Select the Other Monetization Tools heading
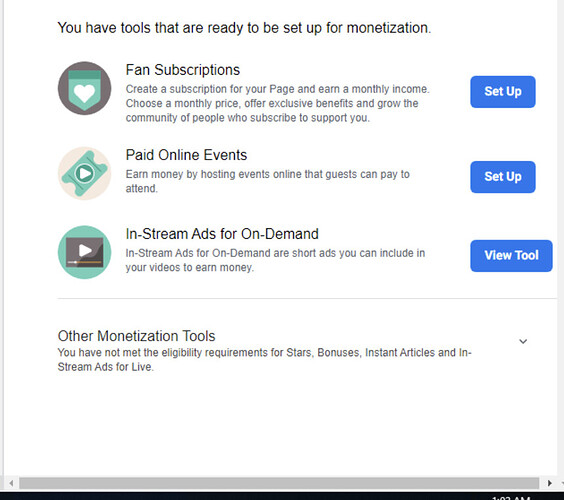This screenshot has height=500, width=564. (x=136, y=336)
